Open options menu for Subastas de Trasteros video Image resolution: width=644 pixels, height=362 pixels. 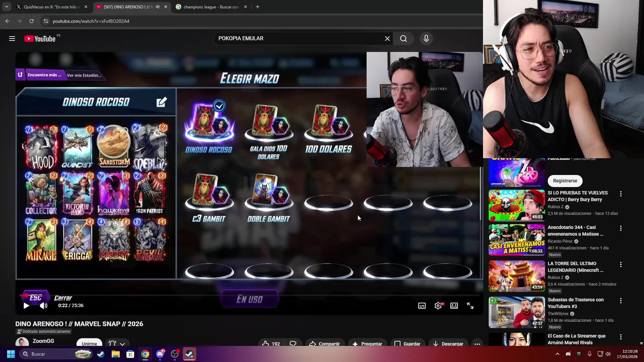620,301
